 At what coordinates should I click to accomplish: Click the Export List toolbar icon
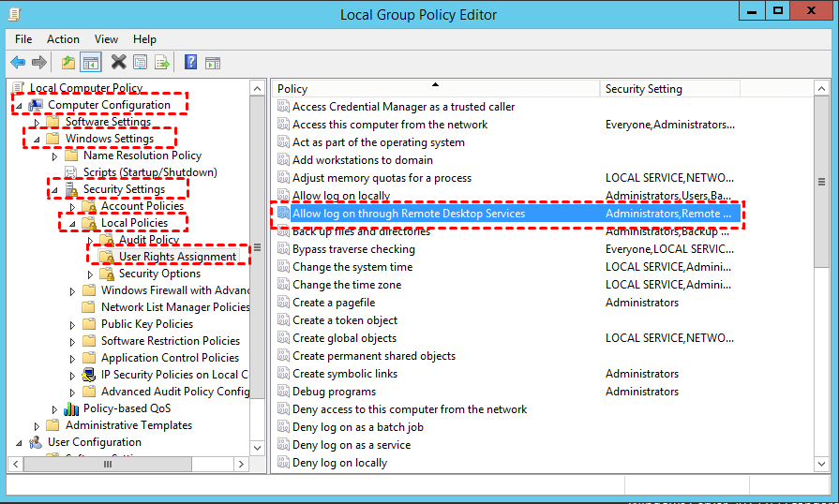click(x=162, y=63)
